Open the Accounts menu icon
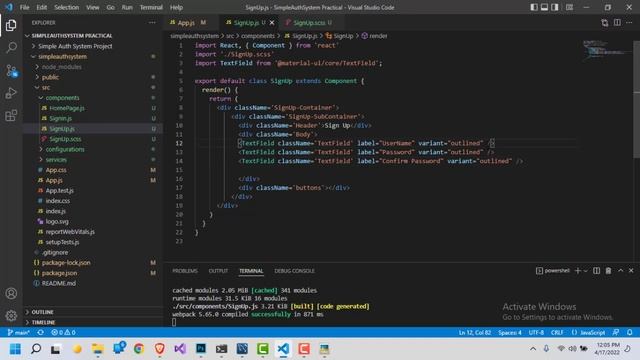Screen dimensions: 640x360 click(11, 293)
